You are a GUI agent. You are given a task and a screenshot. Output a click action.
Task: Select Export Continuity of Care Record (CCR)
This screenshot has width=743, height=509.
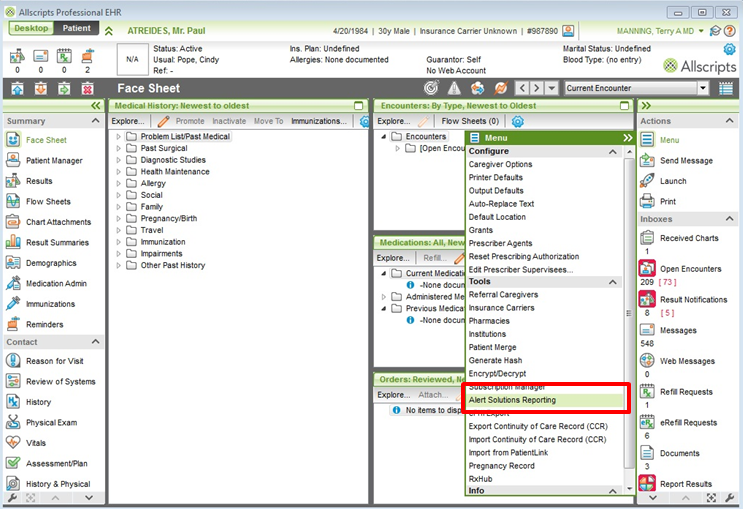click(x=538, y=426)
